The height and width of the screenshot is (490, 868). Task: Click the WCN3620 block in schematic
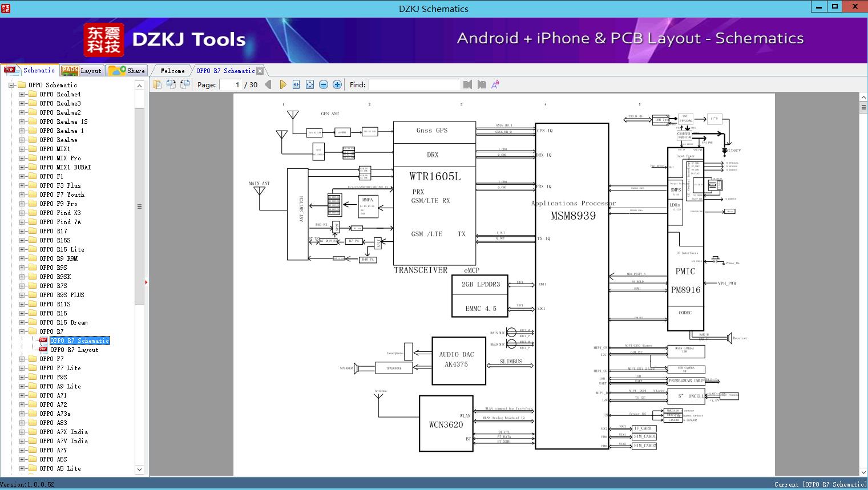coord(446,423)
